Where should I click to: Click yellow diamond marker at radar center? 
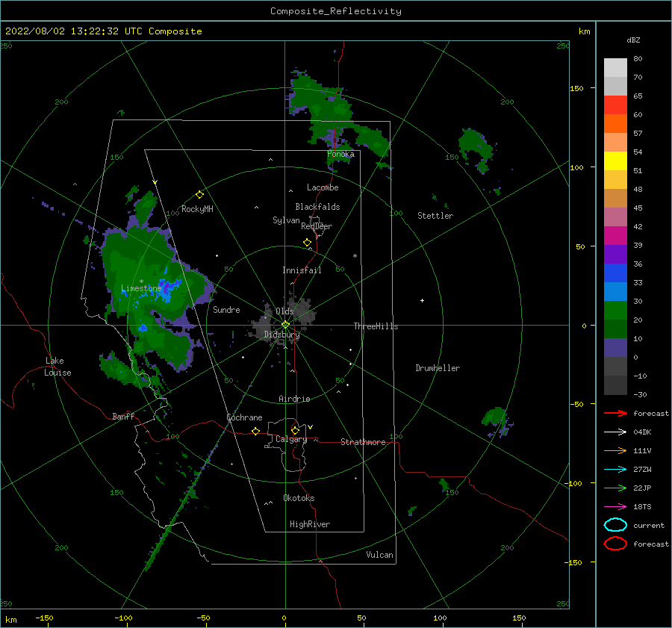pos(285,325)
